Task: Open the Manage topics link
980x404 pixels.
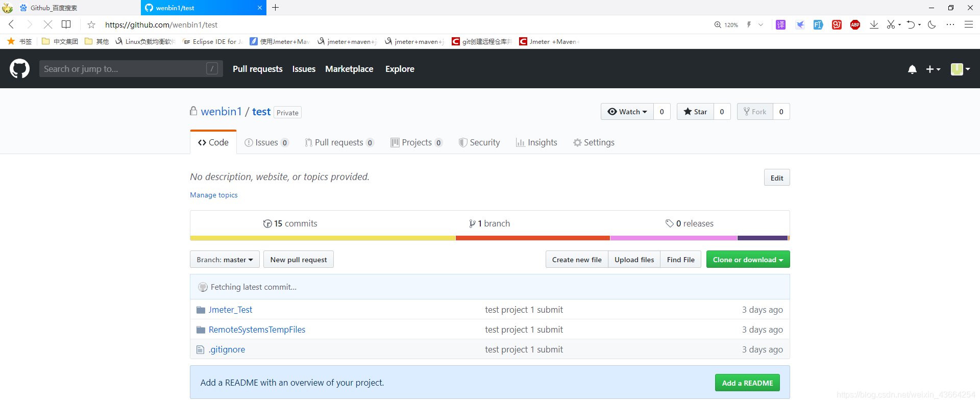Action: [x=214, y=195]
